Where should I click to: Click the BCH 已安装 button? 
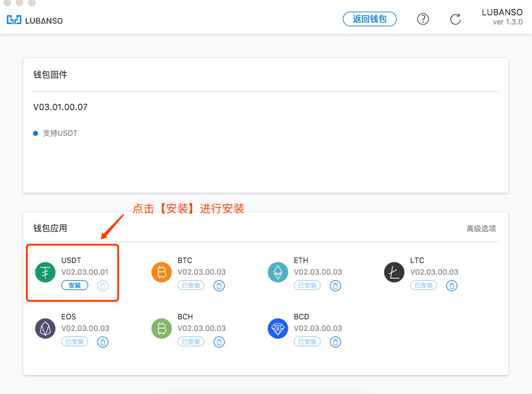pyautogui.click(x=191, y=342)
